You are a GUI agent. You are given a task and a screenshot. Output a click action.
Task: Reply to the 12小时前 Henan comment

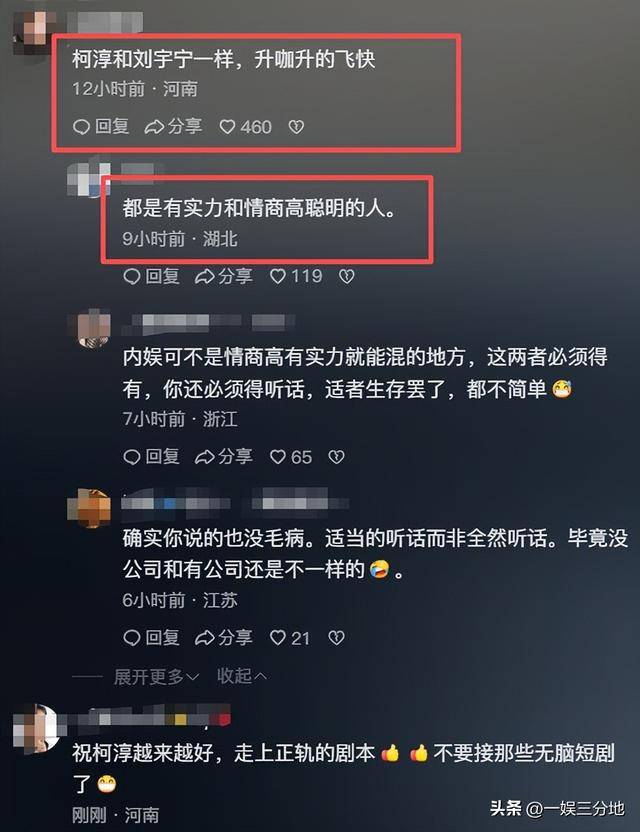tap(101, 126)
